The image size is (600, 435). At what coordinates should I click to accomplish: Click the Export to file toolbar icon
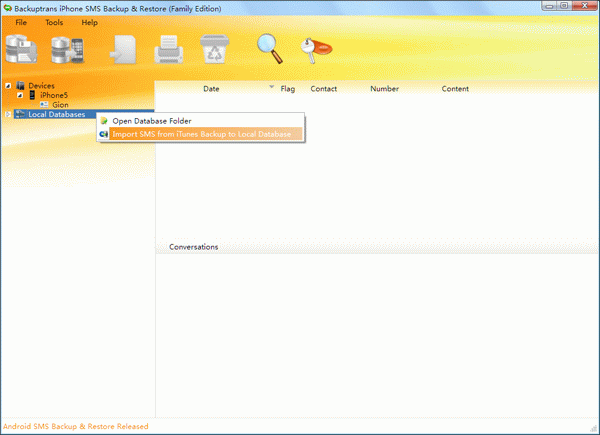click(x=123, y=50)
